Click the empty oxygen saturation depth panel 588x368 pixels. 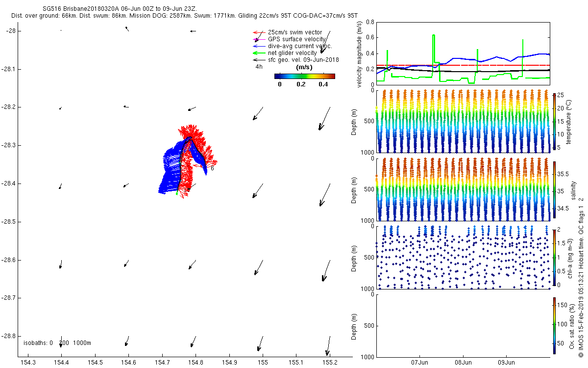pos(462,325)
